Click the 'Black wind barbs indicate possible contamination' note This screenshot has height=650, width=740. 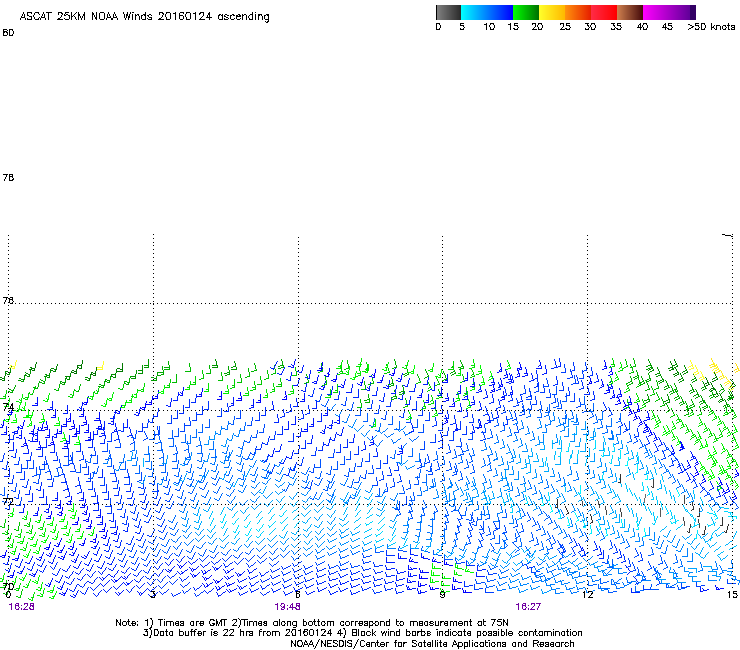coord(467,633)
